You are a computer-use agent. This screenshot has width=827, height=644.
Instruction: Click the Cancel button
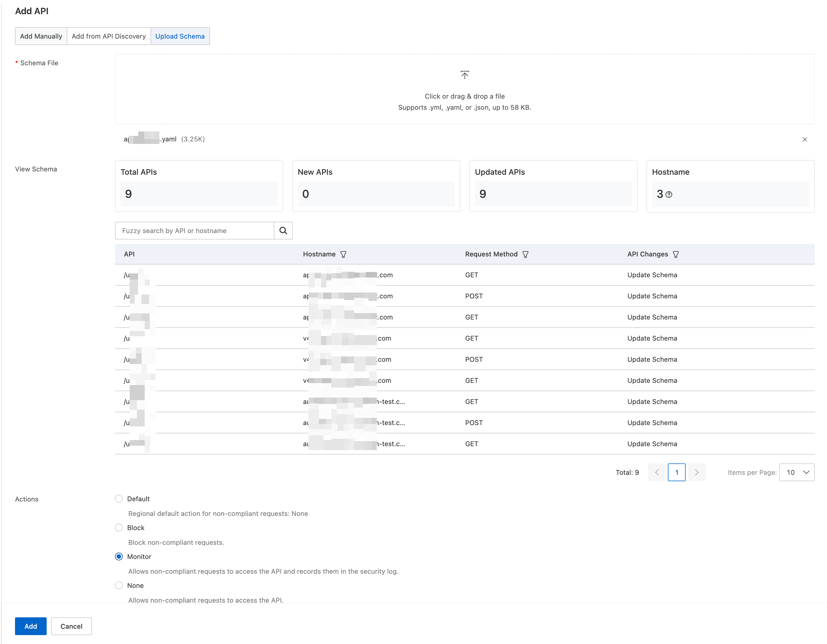[71, 626]
